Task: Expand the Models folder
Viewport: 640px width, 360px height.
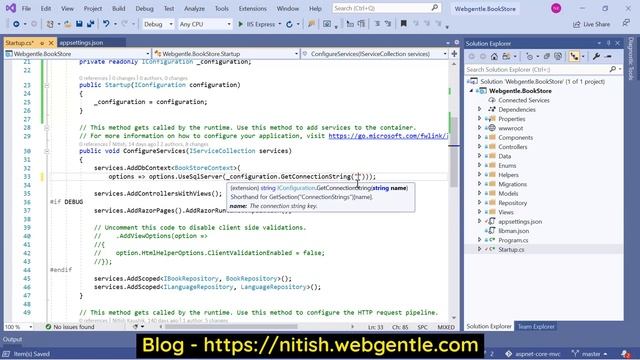Action: click(x=480, y=193)
